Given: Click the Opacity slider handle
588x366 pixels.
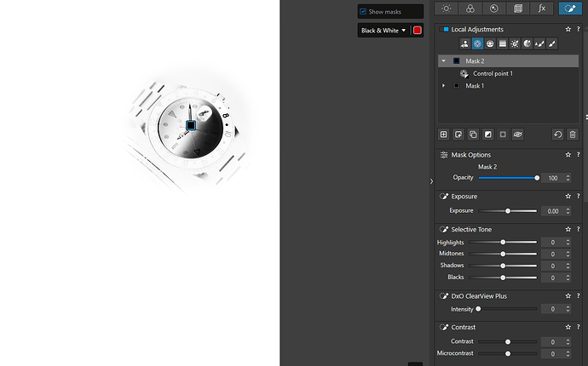Looking at the screenshot, I should 537,178.
